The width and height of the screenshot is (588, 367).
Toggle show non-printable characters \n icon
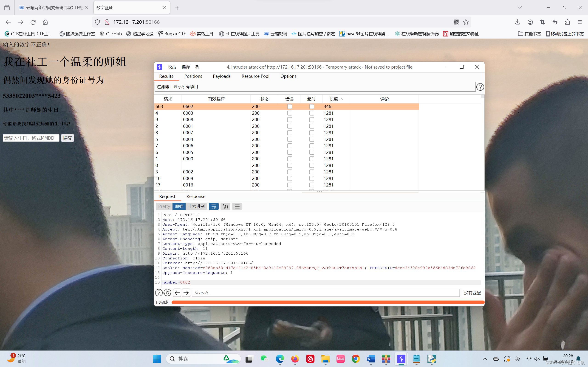pyautogui.click(x=225, y=206)
